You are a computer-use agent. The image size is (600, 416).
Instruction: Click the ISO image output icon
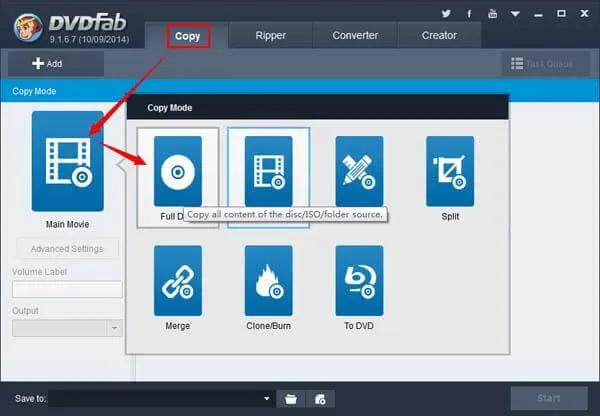point(319,399)
